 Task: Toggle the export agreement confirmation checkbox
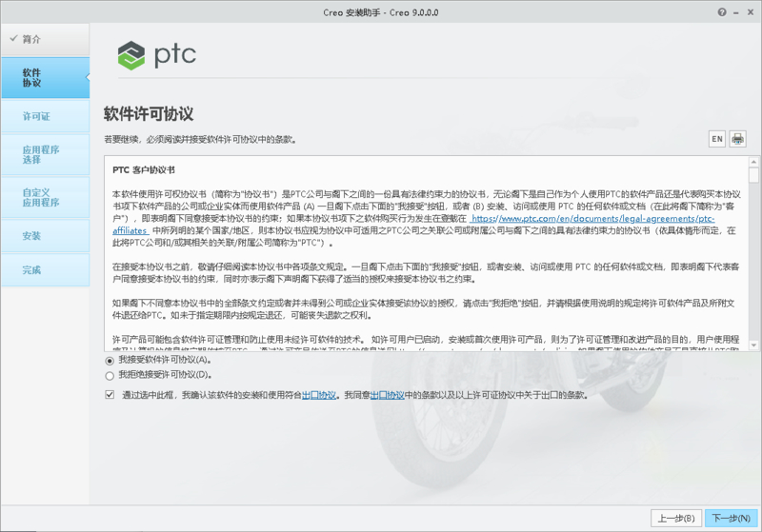pos(110,395)
